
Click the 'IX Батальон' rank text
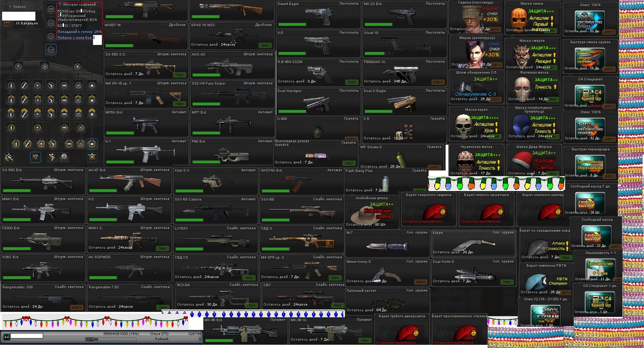27,23
